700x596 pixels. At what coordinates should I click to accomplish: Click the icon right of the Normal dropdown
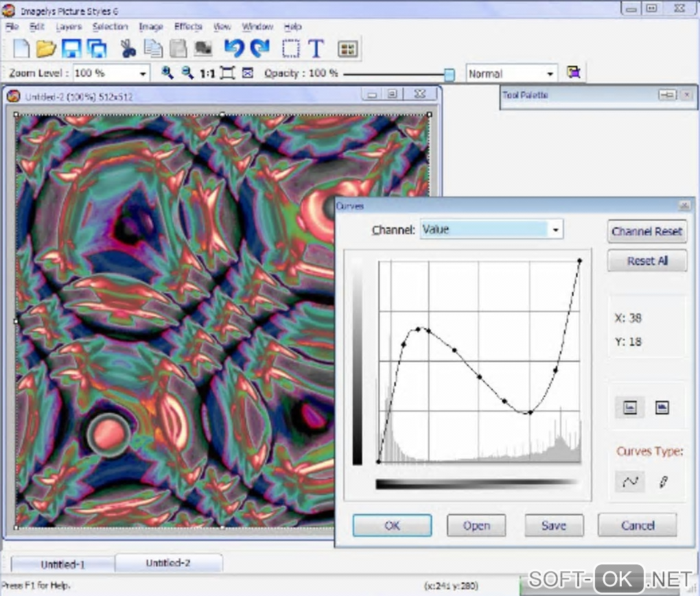click(x=574, y=72)
